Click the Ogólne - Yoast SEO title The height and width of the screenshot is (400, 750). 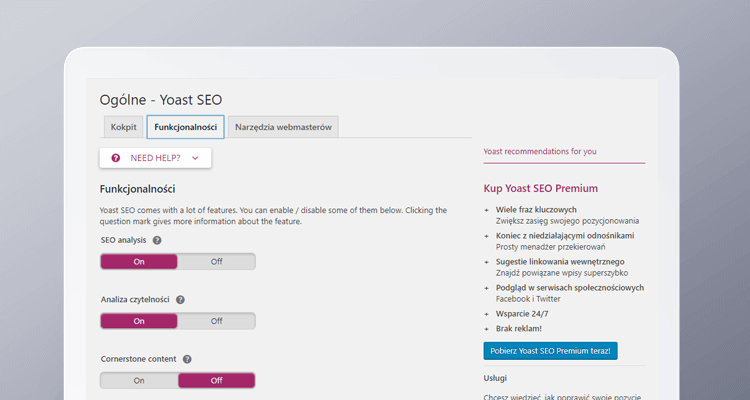(161, 100)
